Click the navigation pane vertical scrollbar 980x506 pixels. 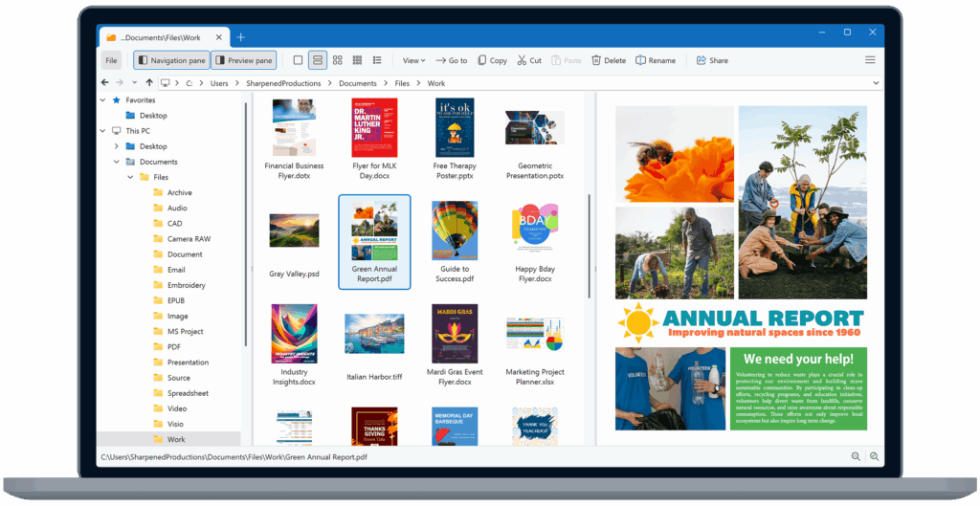(x=246, y=224)
